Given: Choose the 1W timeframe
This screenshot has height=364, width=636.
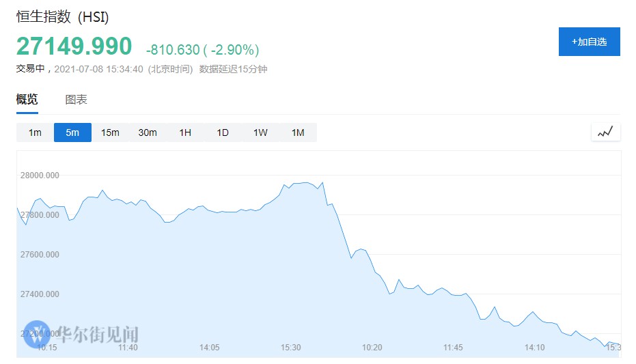Looking at the screenshot, I should pos(260,132).
